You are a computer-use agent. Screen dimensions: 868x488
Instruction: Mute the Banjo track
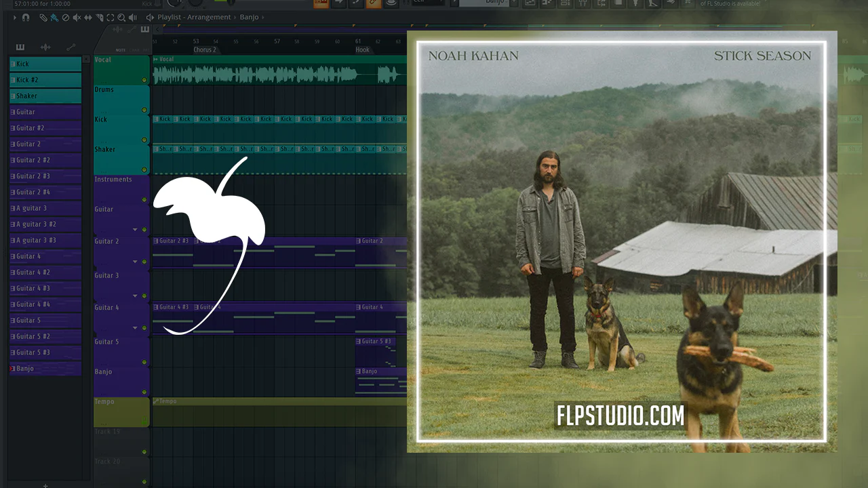(144, 392)
